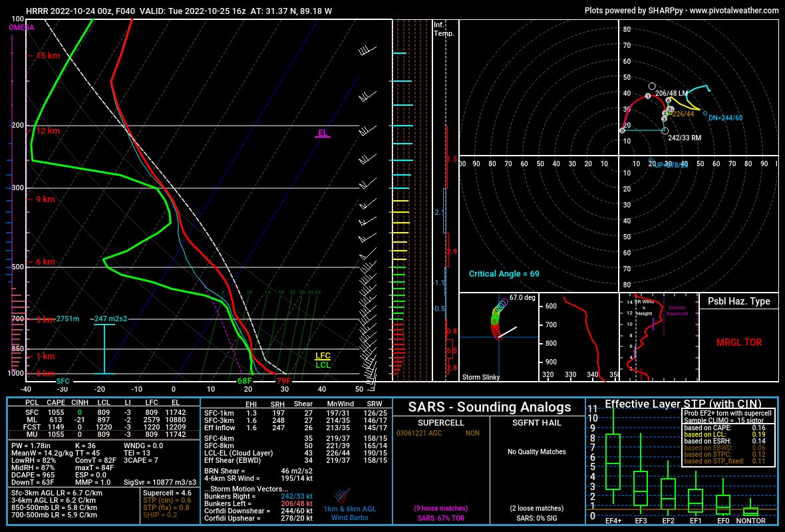The height and width of the screenshot is (532, 785).
Task: Click the Critical Angle = 69 text
Action: coord(504,274)
